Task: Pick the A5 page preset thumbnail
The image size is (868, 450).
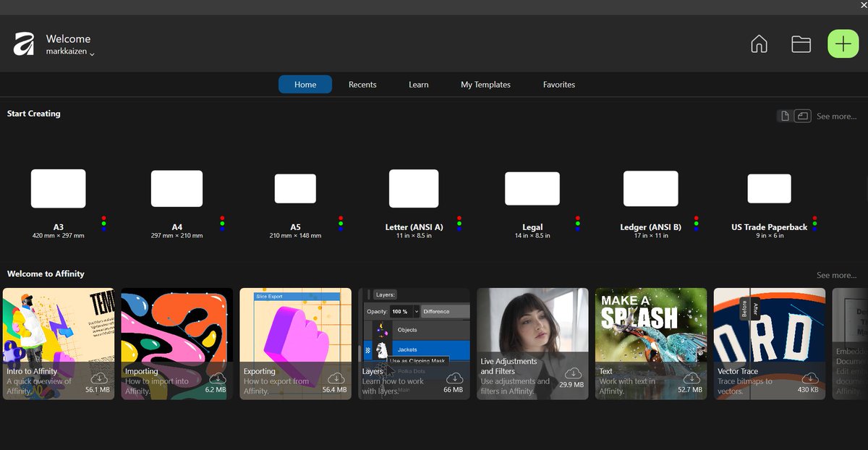Action: pyautogui.click(x=295, y=188)
